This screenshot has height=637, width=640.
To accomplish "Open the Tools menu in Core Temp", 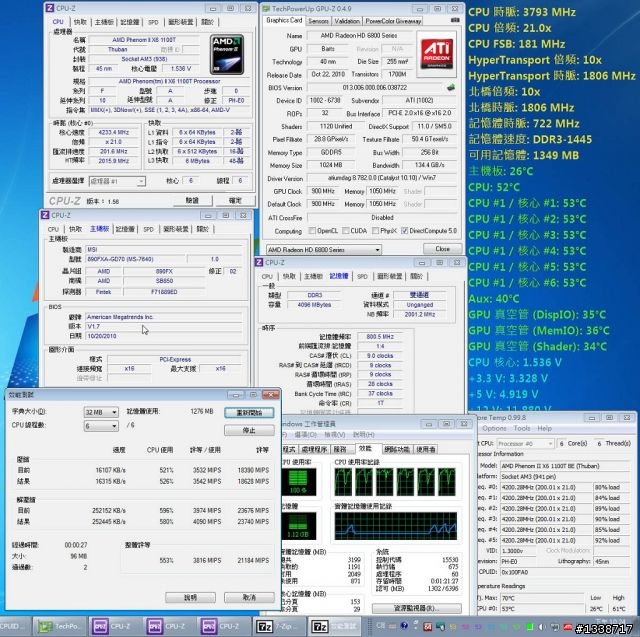I will click(522, 428).
